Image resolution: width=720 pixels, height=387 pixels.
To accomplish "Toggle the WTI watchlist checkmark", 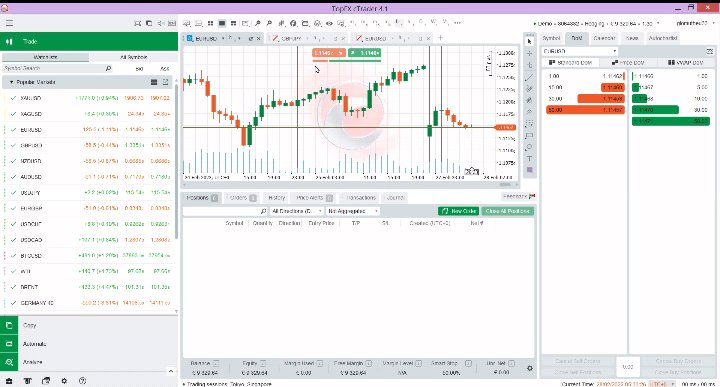I will (x=13, y=271).
